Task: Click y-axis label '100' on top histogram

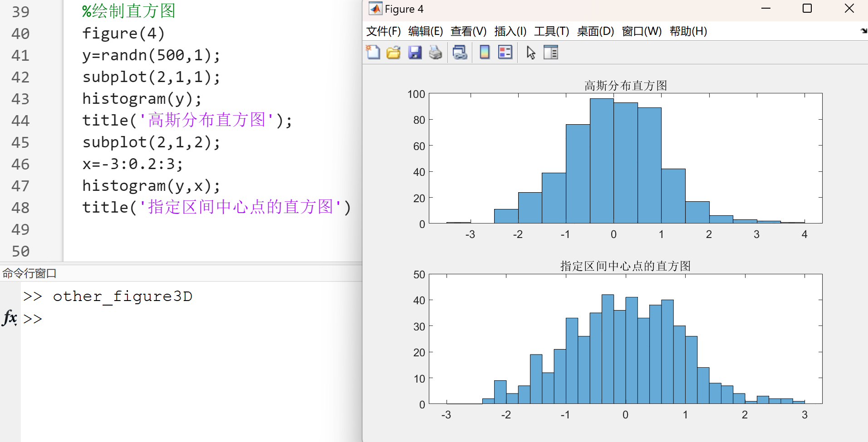Action: [x=416, y=94]
